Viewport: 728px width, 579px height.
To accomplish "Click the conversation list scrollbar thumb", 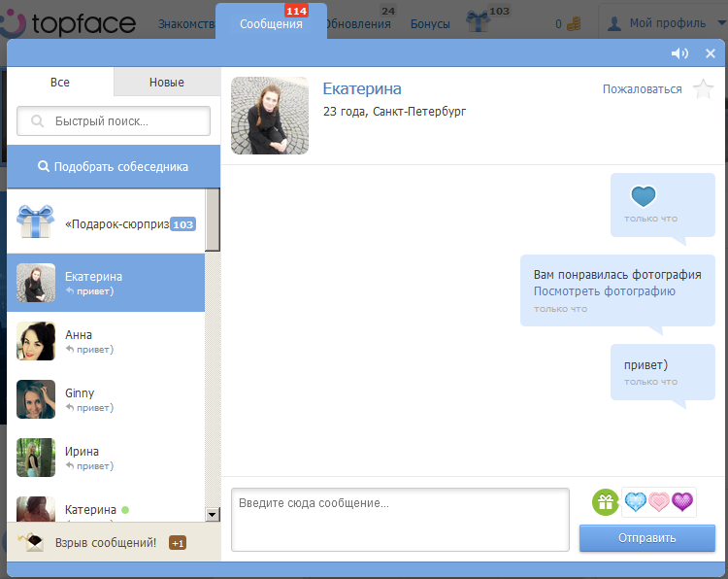I will (213, 220).
